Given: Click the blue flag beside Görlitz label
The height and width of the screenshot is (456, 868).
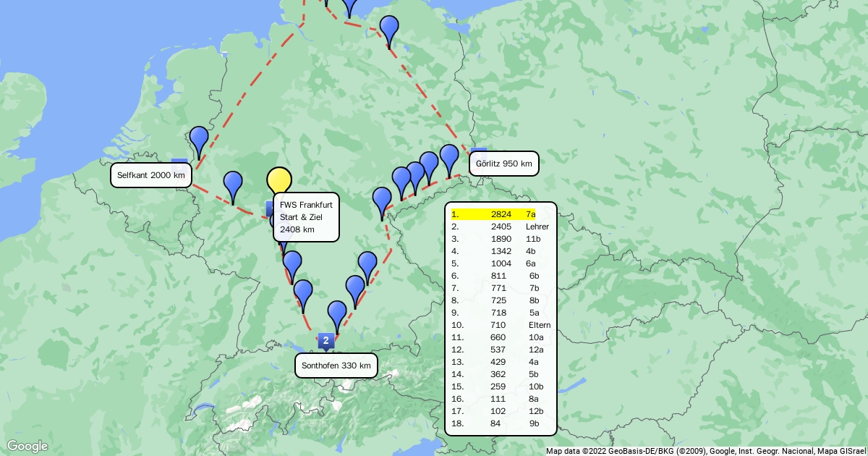Looking at the screenshot, I should [478, 153].
